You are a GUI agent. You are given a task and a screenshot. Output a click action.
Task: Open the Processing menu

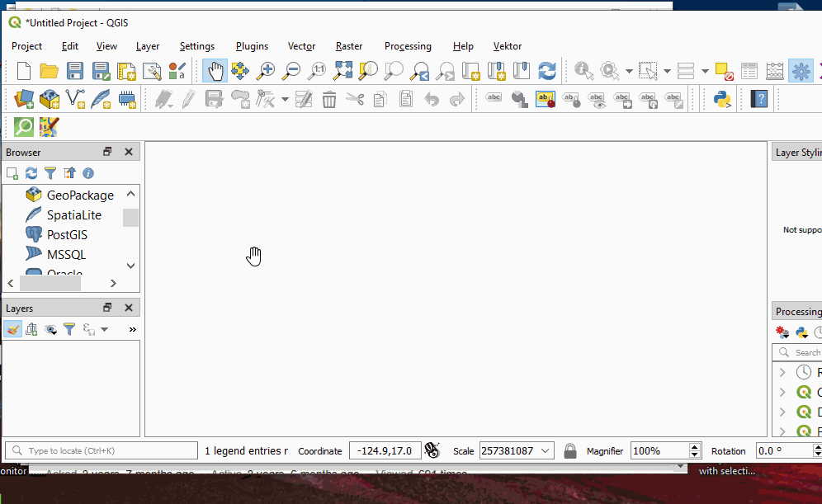click(x=408, y=46)
